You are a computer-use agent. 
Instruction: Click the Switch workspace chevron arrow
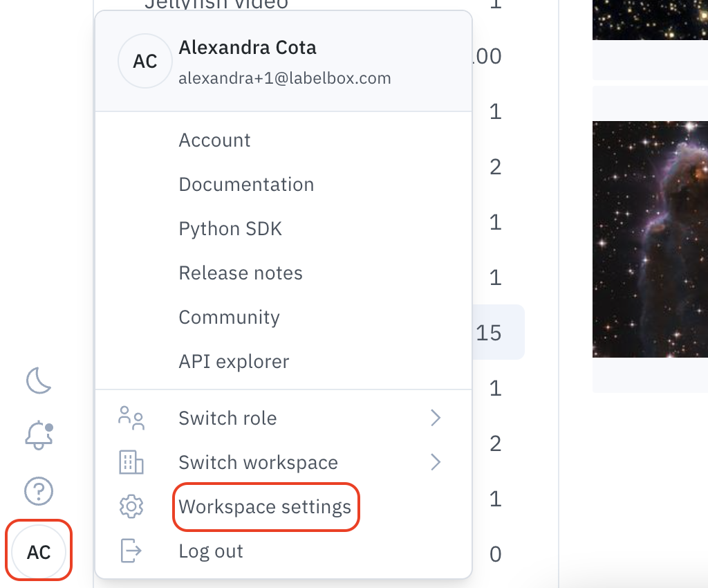[436, 463]
